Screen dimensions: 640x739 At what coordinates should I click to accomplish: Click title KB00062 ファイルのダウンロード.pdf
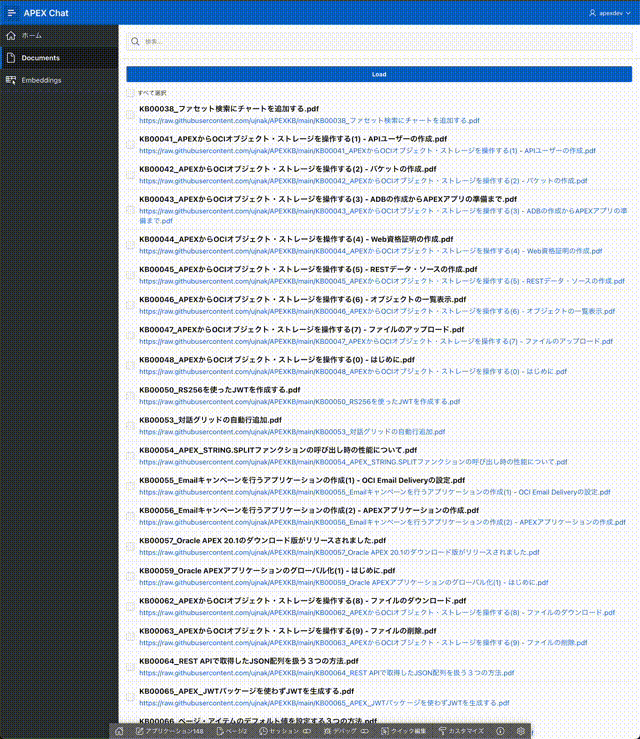coord(303,601)
